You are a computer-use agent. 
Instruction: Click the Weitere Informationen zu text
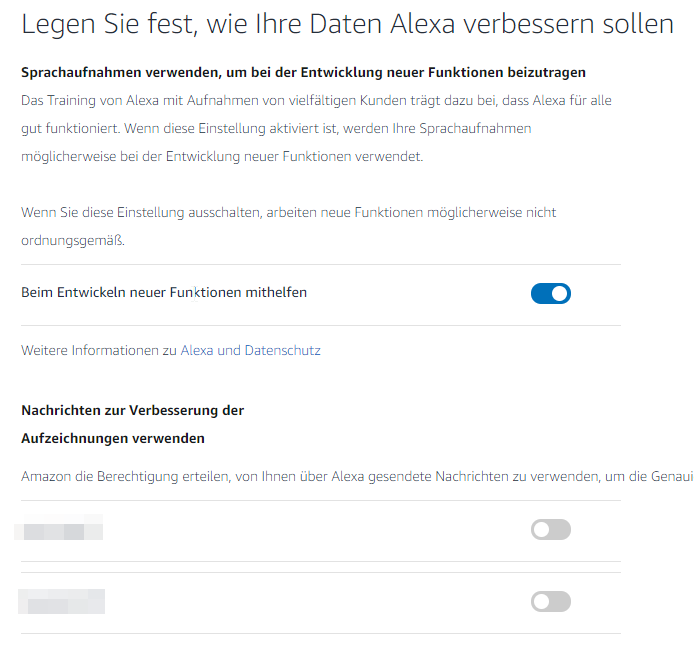tap(99, 350)
